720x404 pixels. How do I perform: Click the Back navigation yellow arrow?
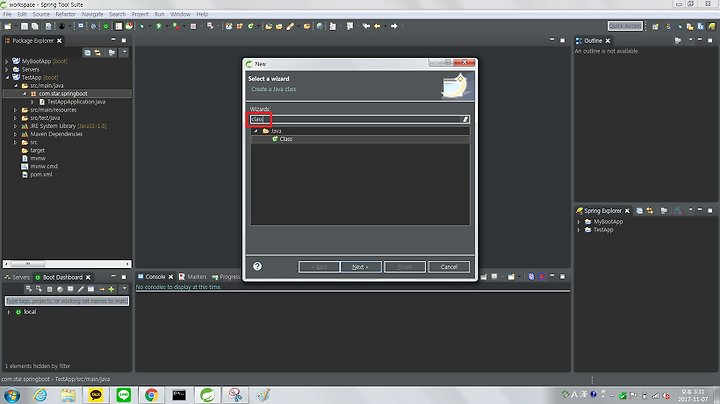[x=377, y=26]
